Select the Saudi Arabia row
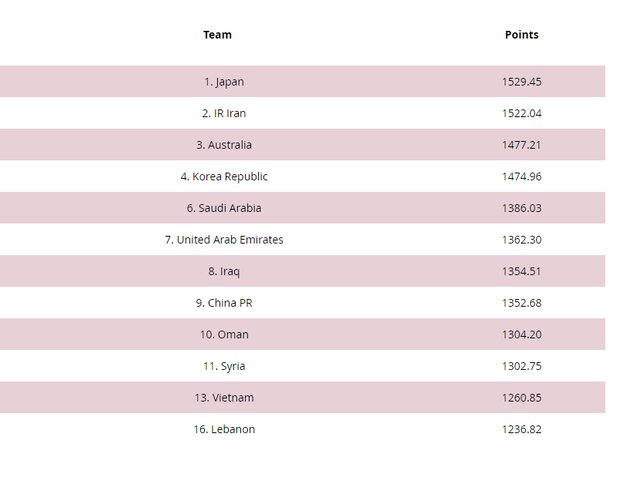The image size is (620, 484). coord(224,209)
